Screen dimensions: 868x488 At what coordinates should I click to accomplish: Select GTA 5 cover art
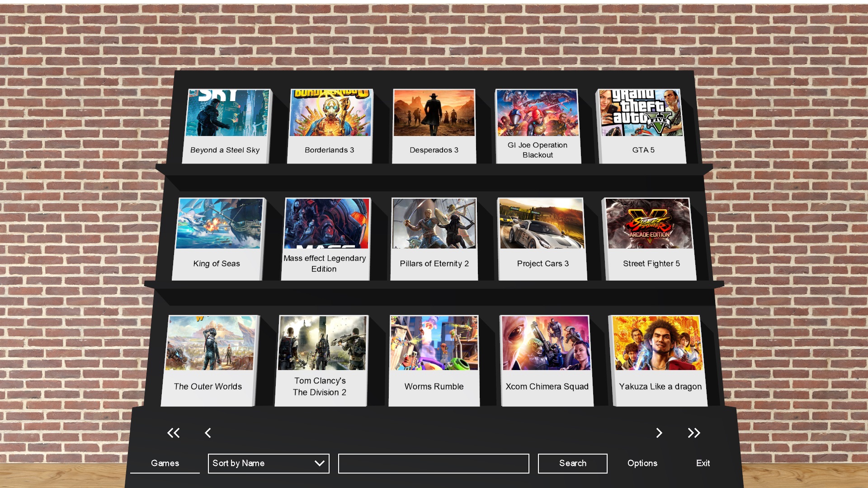[x=641, y=113]
